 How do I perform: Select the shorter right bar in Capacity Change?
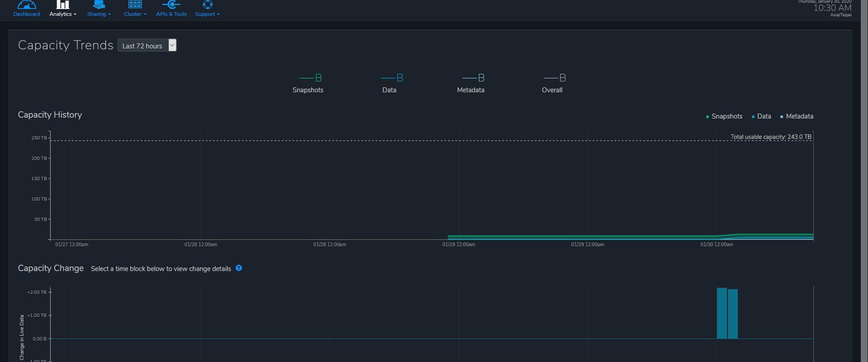(x=733, y=314)
